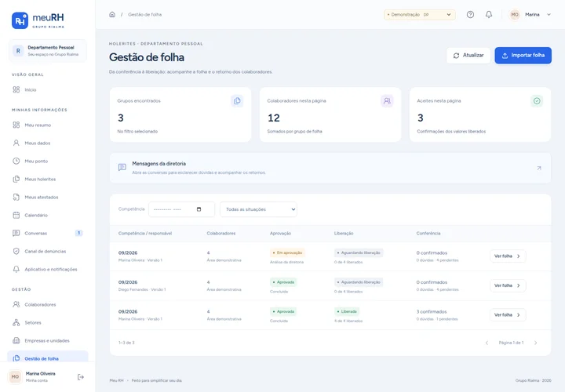Click the Meus holerites sidebar icon
The image size is (565, 392).
click(x=16, y=179)
